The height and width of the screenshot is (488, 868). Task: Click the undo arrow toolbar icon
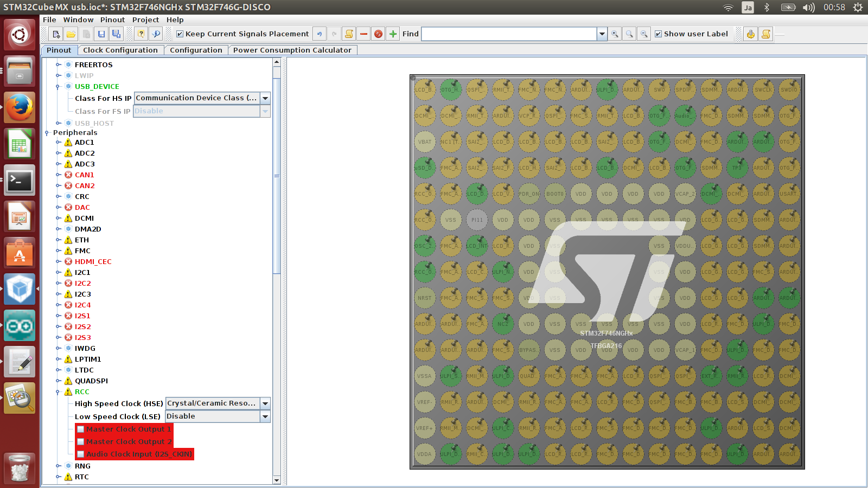point(320,34)
